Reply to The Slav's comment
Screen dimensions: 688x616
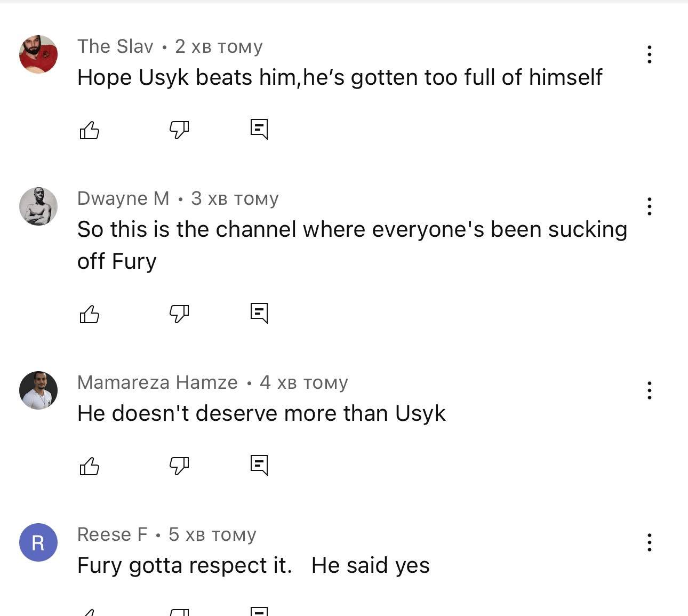click(259, 129)
